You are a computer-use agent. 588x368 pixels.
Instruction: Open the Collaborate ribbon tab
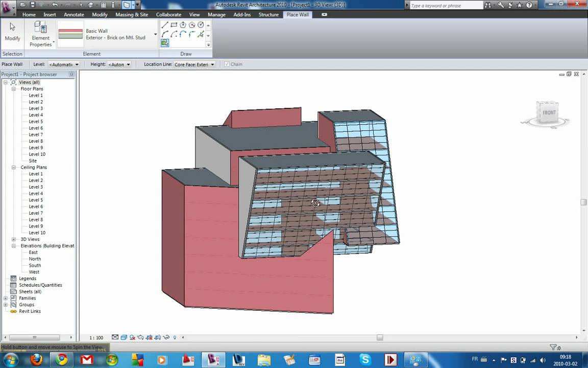tap(169, 15)
